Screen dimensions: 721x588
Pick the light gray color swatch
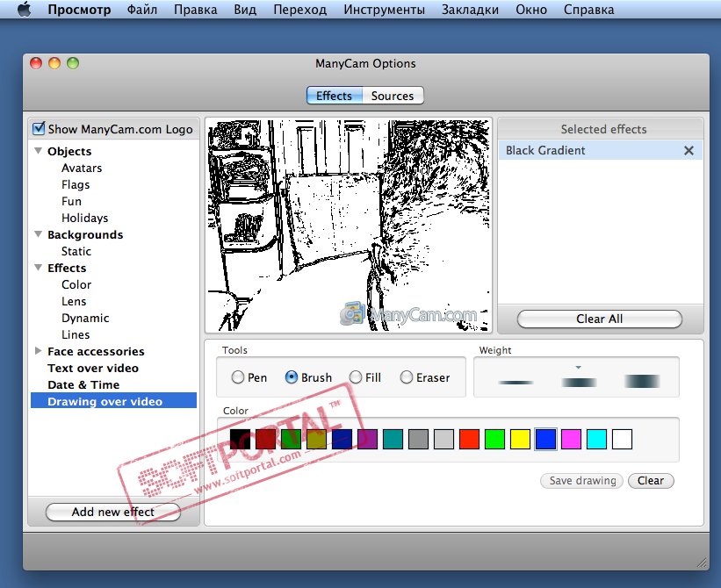pyautogui.click(x=443, y=439)
